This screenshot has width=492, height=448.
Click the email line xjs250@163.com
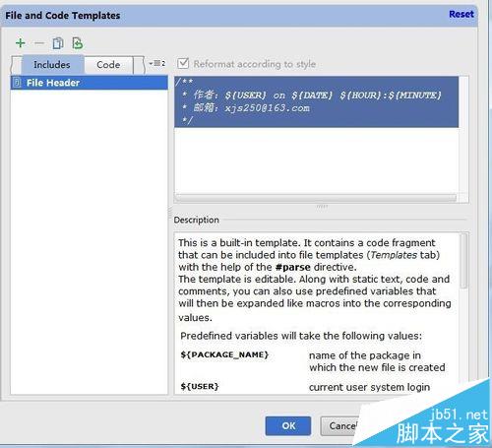tap(267, 108)
